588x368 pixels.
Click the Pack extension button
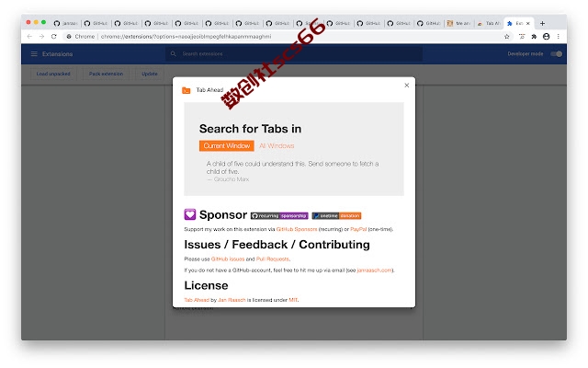click(107, 74)
